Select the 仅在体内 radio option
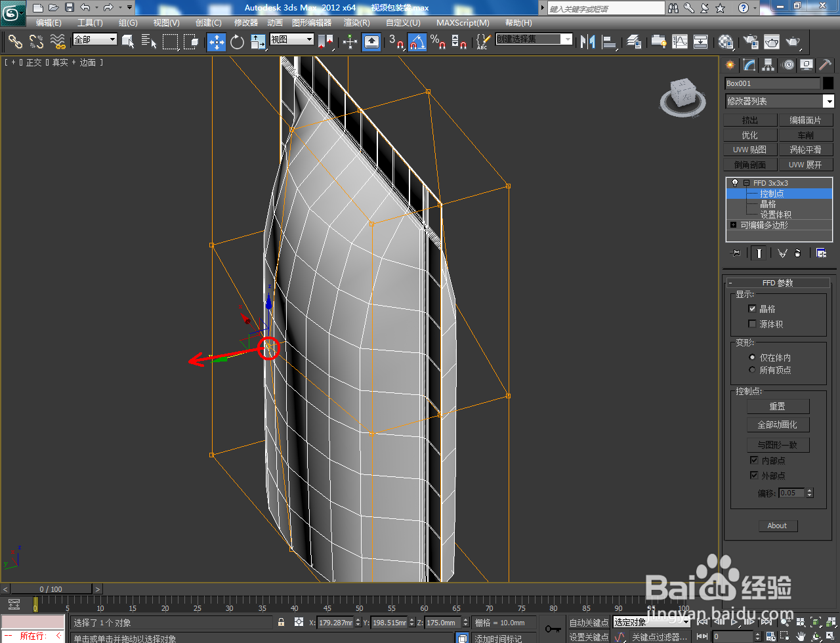Image resolution: width=840 pixels, height=643 pixels. click(752, 358)
